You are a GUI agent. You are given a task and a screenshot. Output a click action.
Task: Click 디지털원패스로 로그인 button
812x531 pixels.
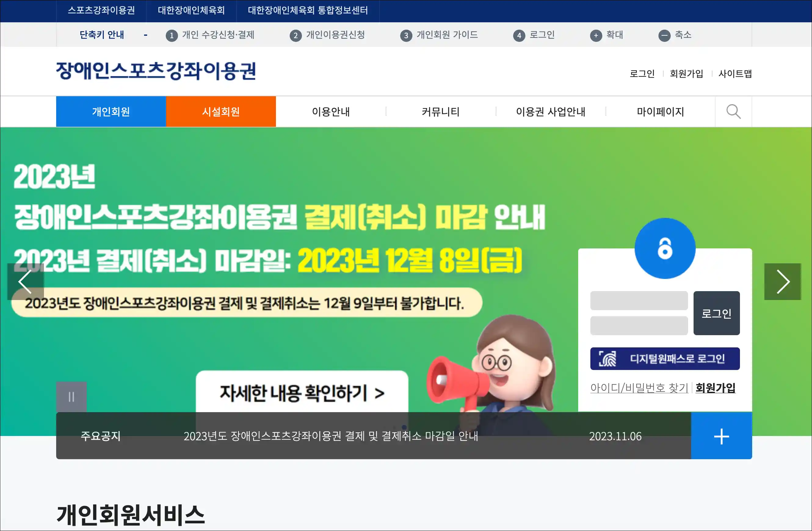[x=665, y=359]
